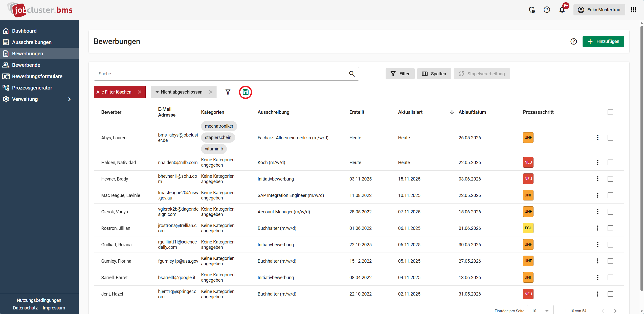644x314 pixels.
Task: Click the save filter icon
Action: pyautogui.click(x=245, y=92)
